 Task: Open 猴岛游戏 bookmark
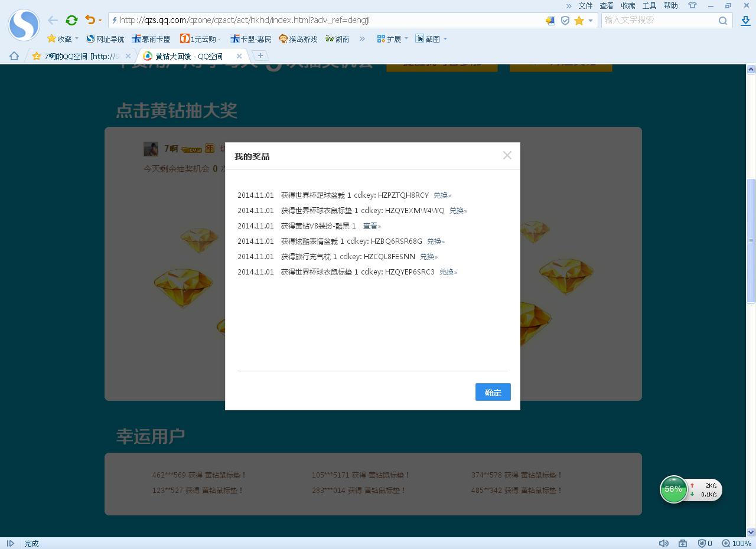(x=298, y=39)
